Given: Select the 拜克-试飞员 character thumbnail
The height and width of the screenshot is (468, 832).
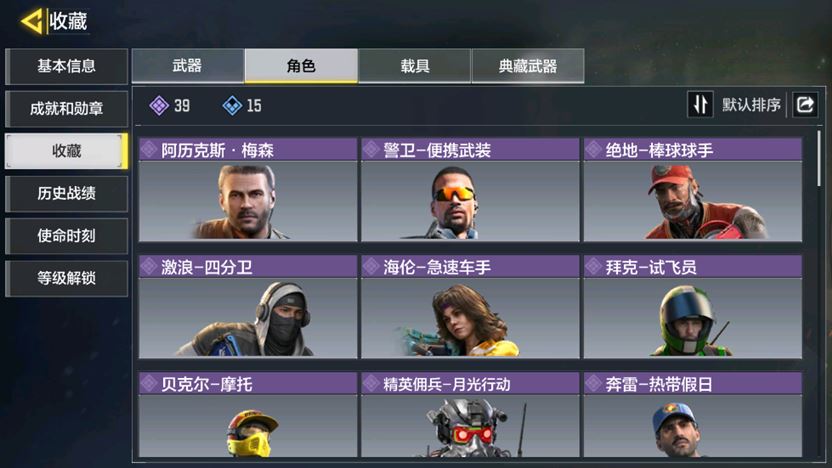Looking at the screenshot, I should click(x=692, y=318).
